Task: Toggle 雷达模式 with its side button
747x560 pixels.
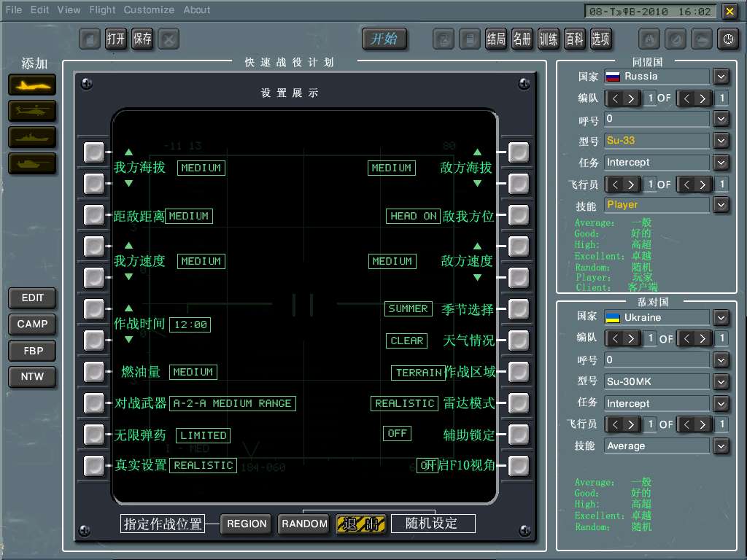Action: (x=519, y=402)
